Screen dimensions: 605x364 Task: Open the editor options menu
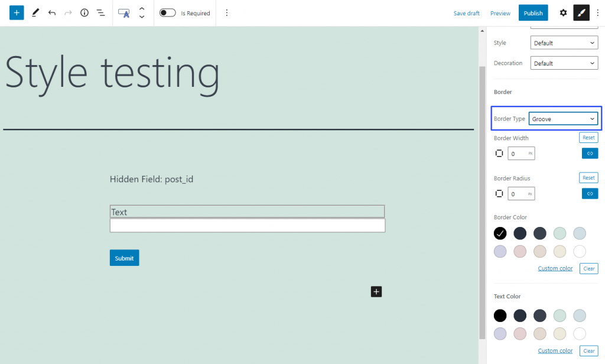pos(598,13)
